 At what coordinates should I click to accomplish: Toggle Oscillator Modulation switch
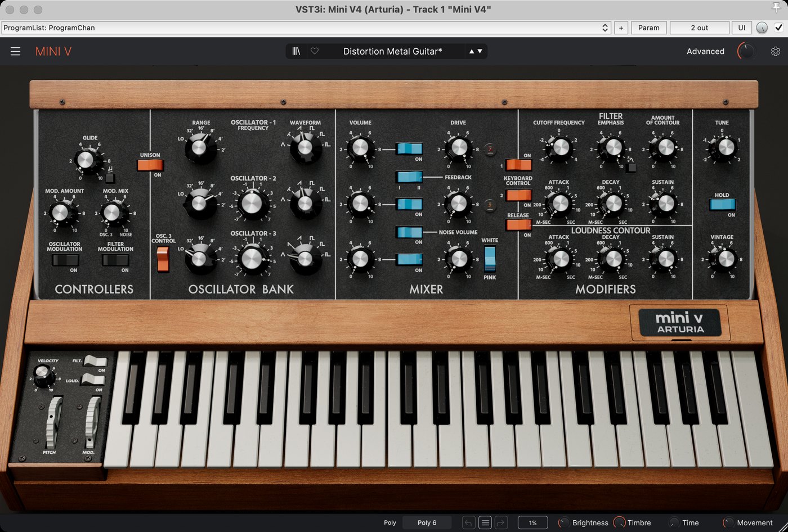[x=65, y=260]
